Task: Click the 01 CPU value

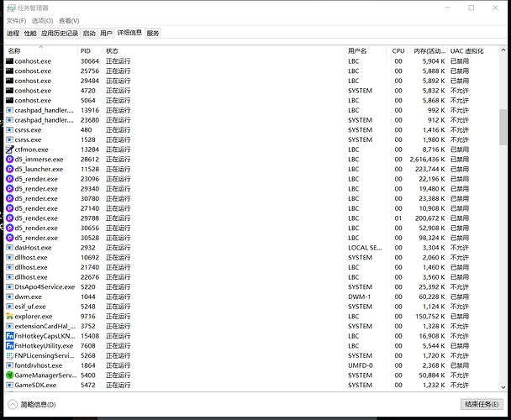Action: tap(398, 218)
